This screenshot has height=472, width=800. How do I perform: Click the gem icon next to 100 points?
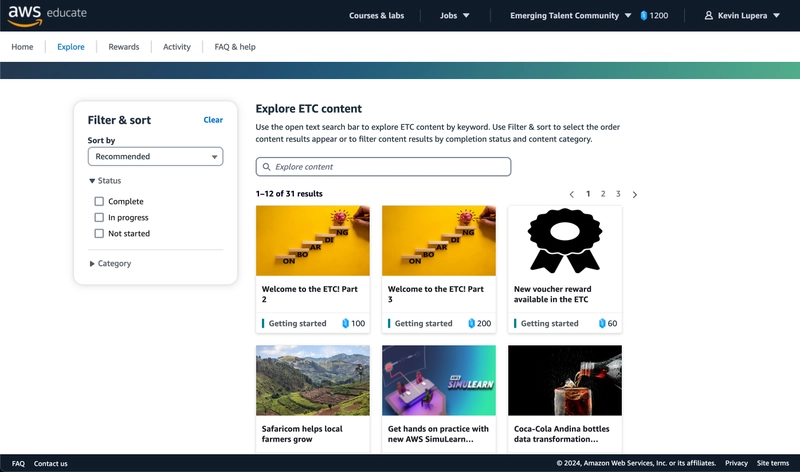pos(345,324)
